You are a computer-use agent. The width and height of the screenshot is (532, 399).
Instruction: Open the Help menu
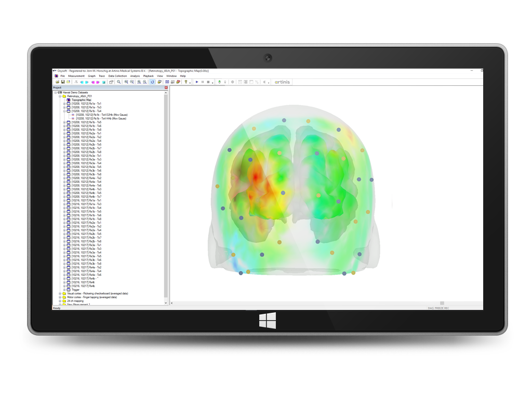click(183, 76)
